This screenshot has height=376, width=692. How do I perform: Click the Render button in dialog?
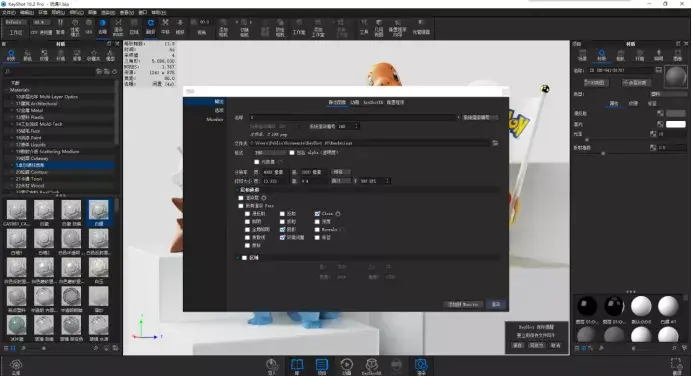click(496, 305)
